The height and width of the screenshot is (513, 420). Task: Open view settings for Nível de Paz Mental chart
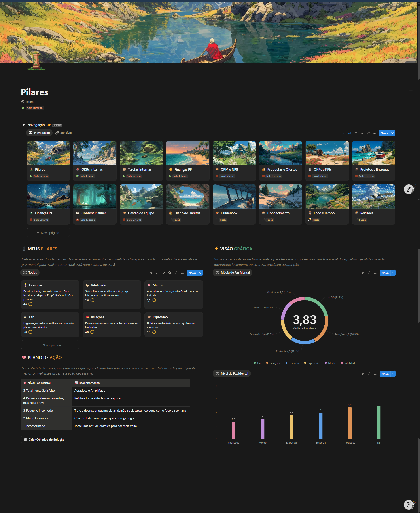pos(375,374)
